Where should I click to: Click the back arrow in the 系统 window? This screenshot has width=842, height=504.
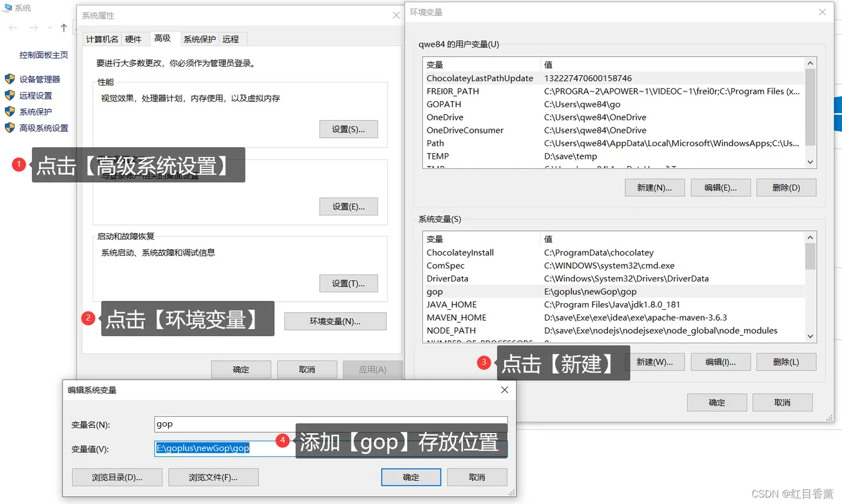point(13,28)
